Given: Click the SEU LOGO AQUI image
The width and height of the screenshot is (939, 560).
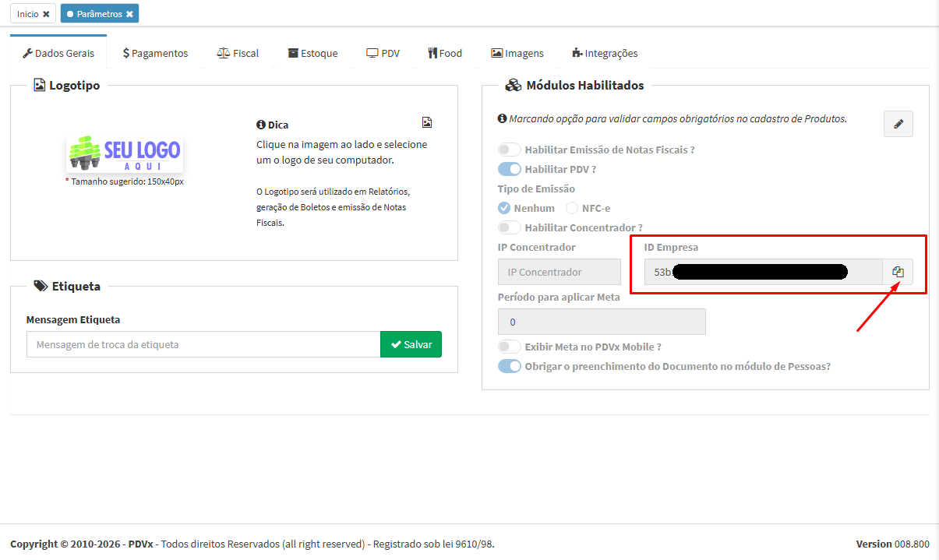Looking at the screenshot, I should click(125, 153).
